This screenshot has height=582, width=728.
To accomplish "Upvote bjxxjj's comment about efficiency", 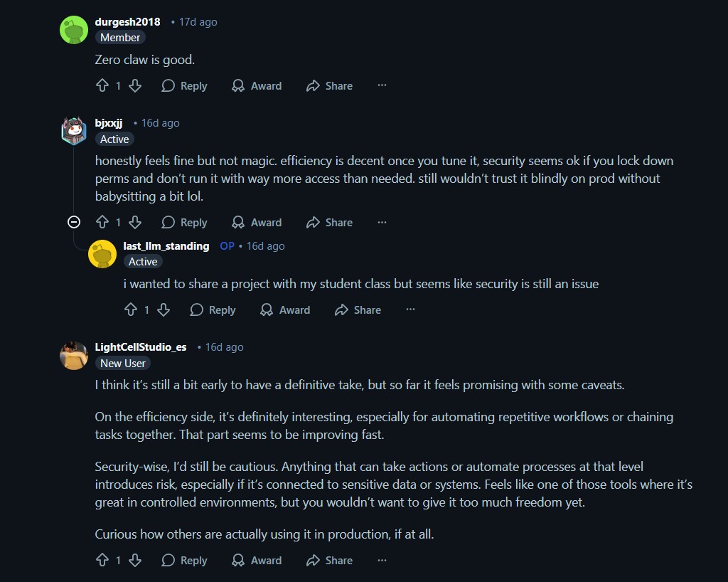I will (x=102, y=223).
